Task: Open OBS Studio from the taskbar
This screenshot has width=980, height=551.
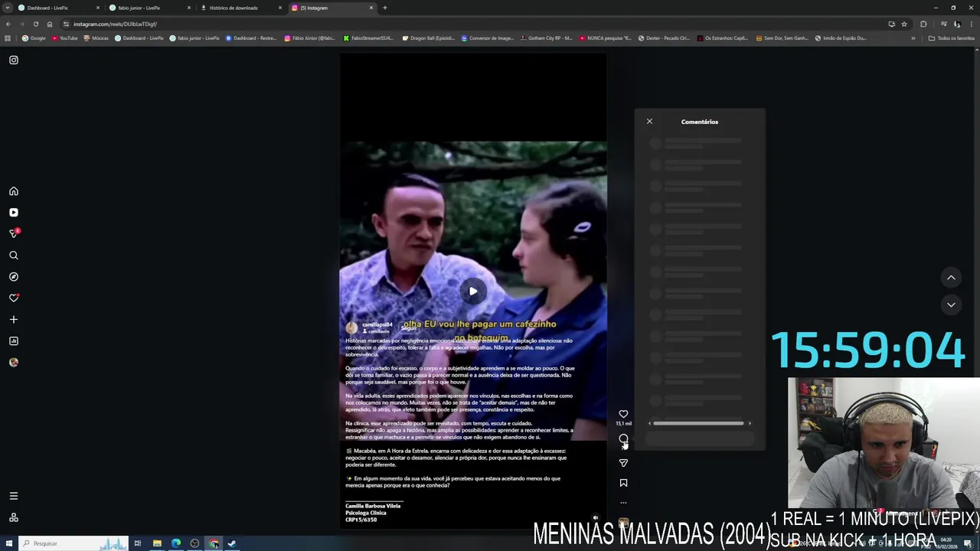Action: 194,543
